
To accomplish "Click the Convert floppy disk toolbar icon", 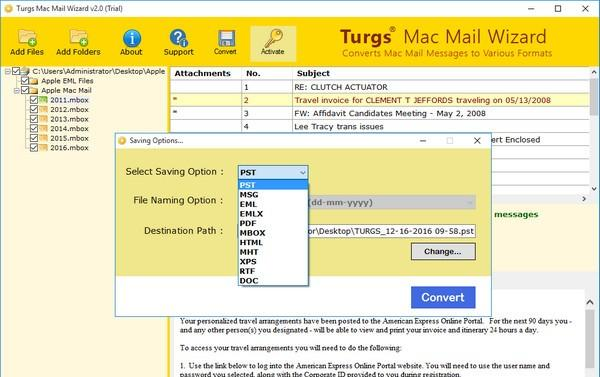I will click(x=226, y=38).
